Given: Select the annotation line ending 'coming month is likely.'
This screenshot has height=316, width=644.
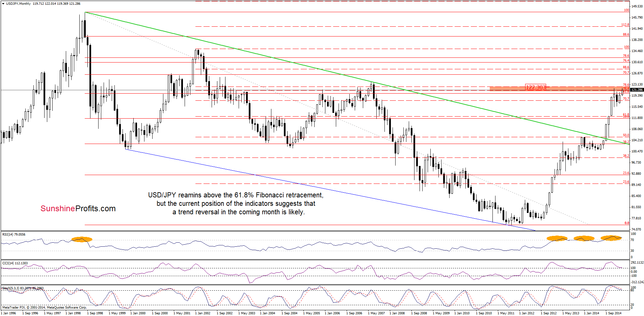Looking at the screenshot, I should tap(239, 212).
